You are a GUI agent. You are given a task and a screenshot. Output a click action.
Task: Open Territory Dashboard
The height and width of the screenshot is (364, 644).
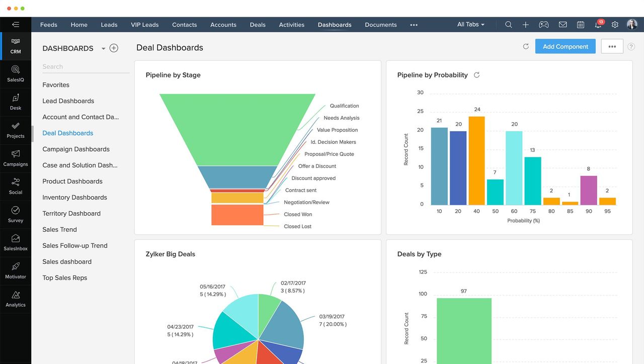pyautogui.click(x=71, y=214)
